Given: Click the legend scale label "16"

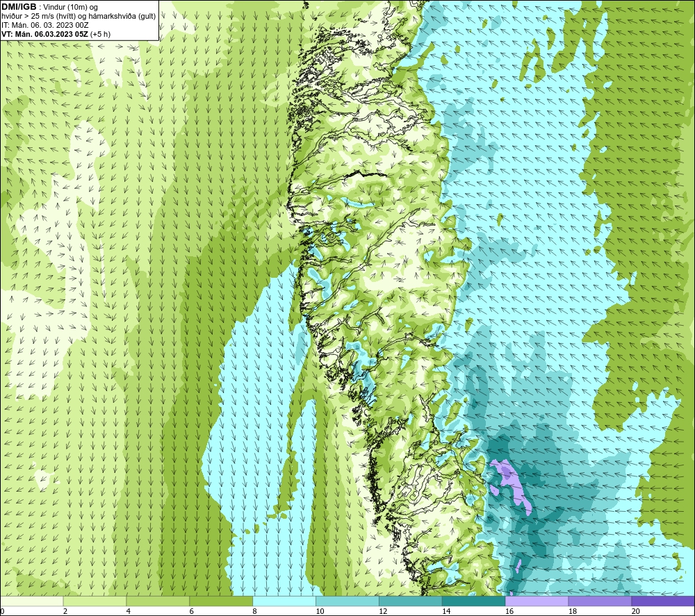Looking at the screenshot, I should pyautogui.click(x=509, y=611).
